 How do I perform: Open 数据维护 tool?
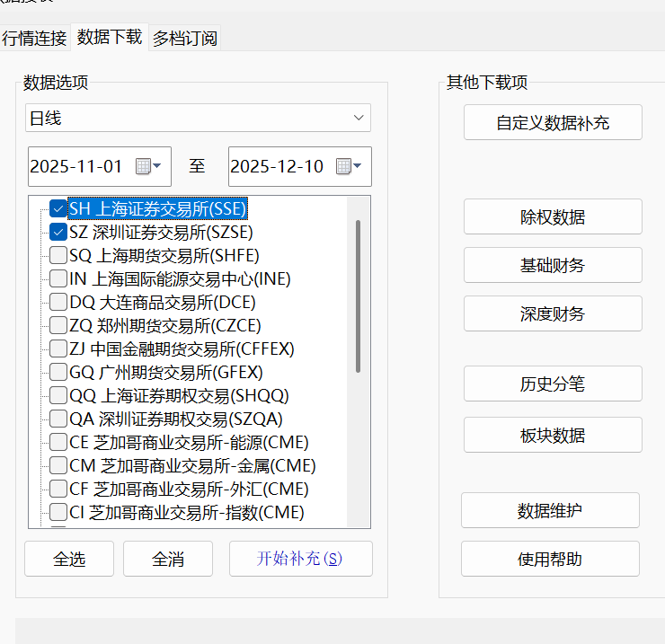point(550,511)
